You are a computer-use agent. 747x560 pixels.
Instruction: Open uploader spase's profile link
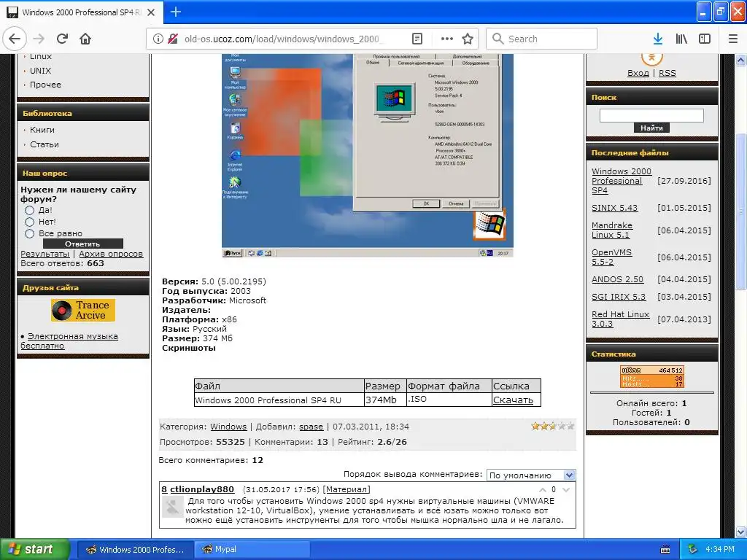tap(311, 427)
